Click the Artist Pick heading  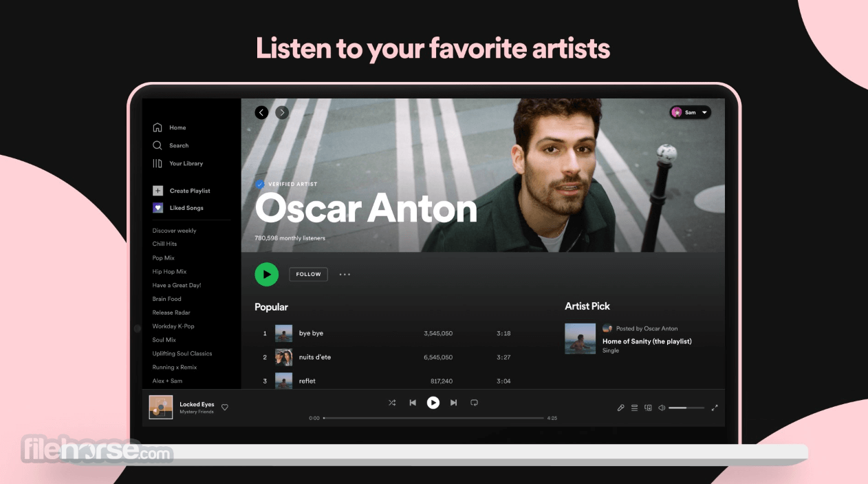(x=587, y=306)
